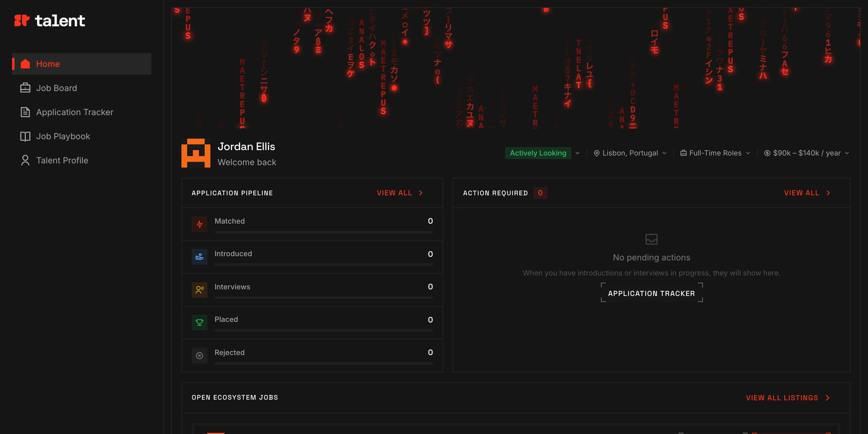Click the talent logo icon

click(22, 20)
